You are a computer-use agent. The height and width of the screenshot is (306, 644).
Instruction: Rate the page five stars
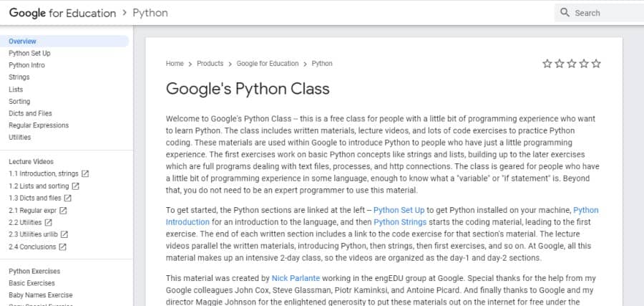pos(596,64)
